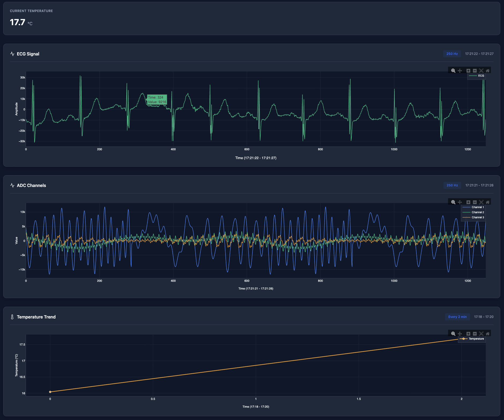Click the Value y-axis title on ADC chart
Viewport: 504px width, 420px height.
pyautogui.click(x=16, y=241)
